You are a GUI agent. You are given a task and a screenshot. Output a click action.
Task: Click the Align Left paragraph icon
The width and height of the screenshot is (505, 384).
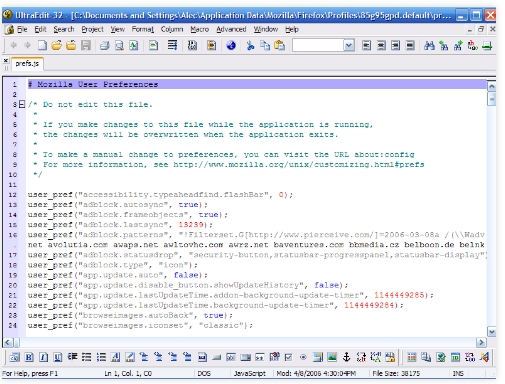366,45
